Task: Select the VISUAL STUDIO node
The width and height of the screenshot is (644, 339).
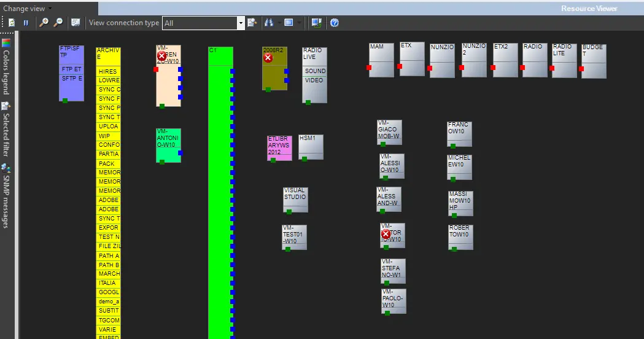Action: [x=295, y=198]
